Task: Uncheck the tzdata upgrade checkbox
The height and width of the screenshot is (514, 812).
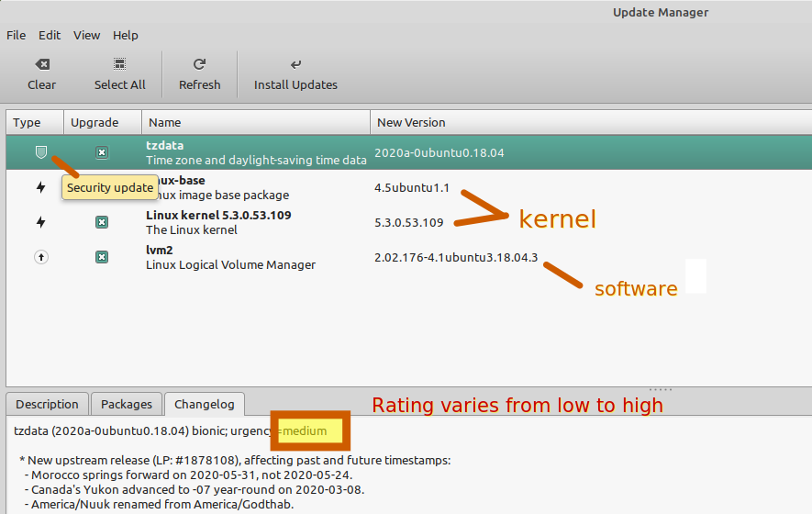Action: coord(102,152)
